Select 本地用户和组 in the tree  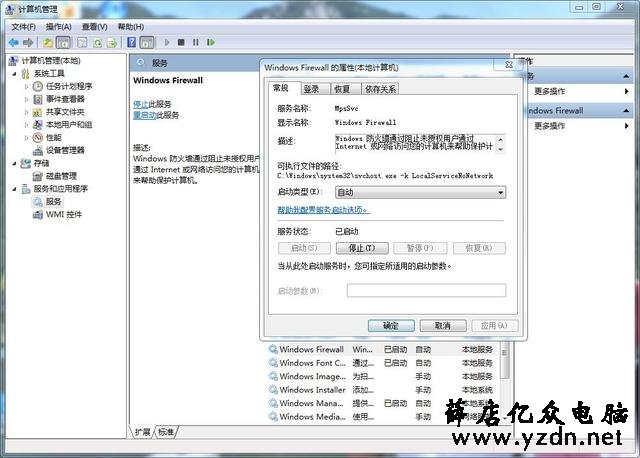69,125
